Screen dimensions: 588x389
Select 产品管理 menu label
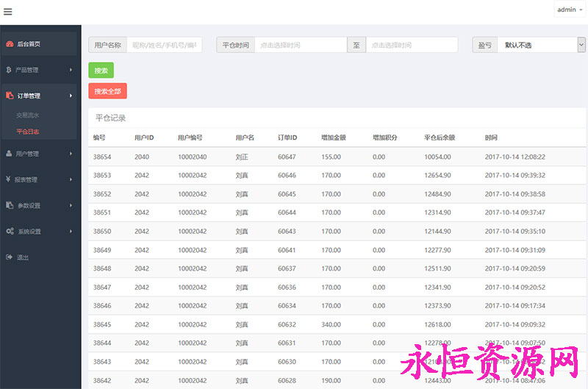click(x=26, y=70)
